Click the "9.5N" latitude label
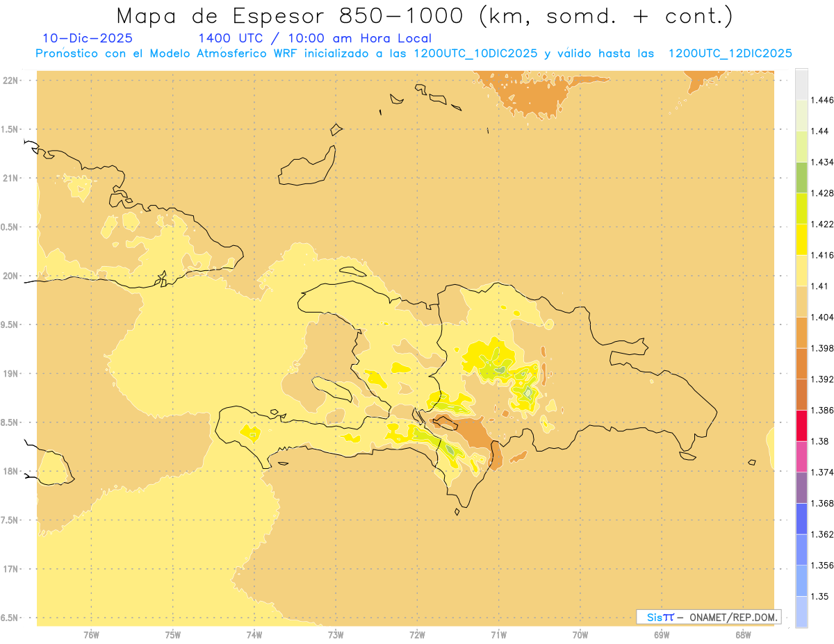This screenshot has height=644, width=834. [x=10, y=324]
